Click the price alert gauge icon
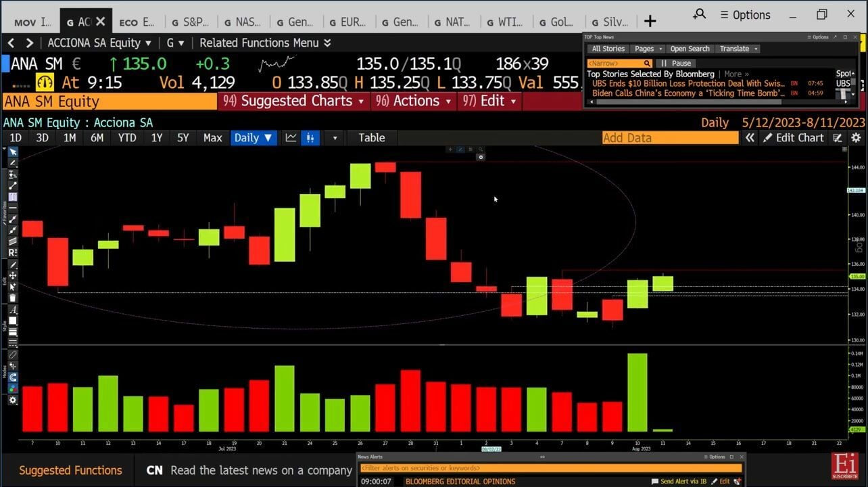868x487 pixels. click(45, 83)
